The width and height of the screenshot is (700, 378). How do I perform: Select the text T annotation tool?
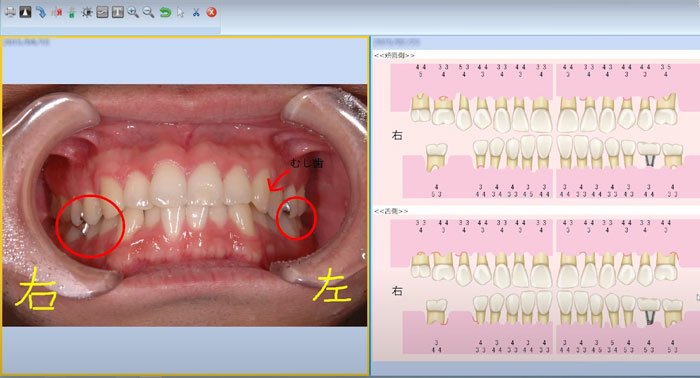pos(118,12)
